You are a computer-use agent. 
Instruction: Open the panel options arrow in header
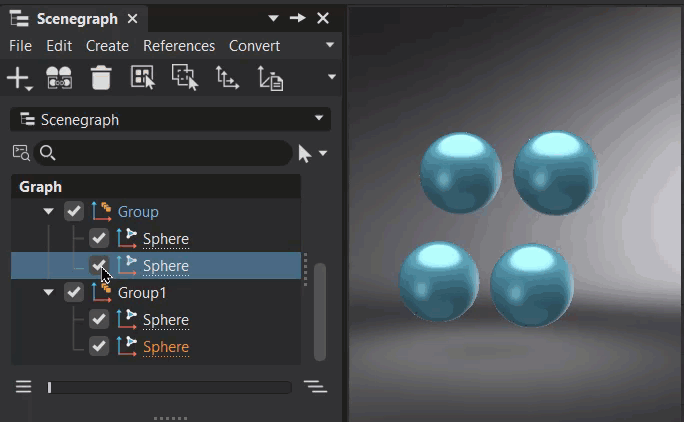click(273, 18)
